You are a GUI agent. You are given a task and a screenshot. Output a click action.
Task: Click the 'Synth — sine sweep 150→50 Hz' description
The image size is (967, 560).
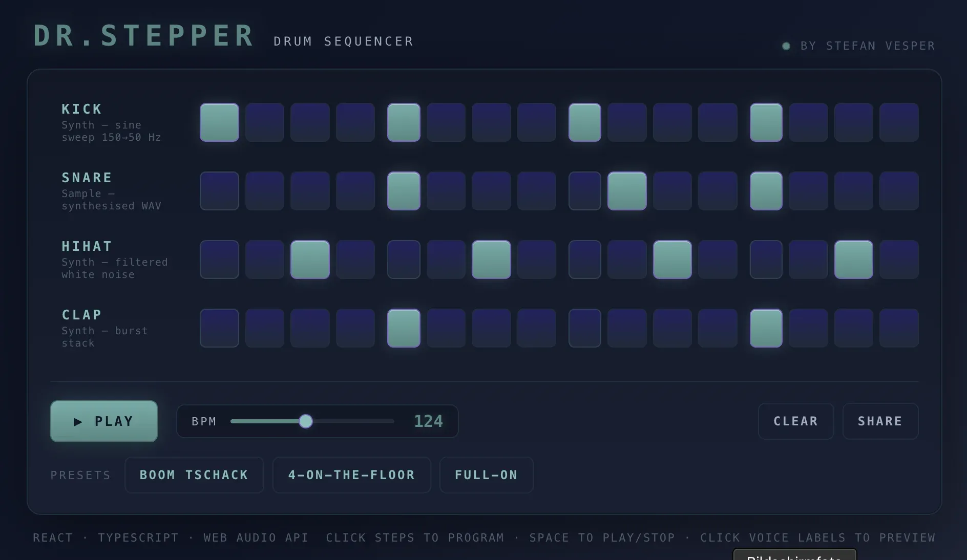[x=111, y=131]
